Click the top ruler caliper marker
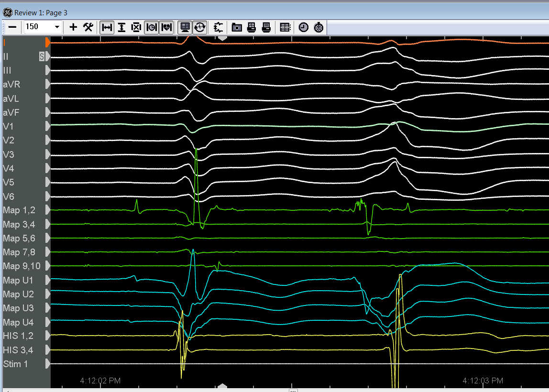The height and width of the screenshot is (392, 549). (222, 38)
